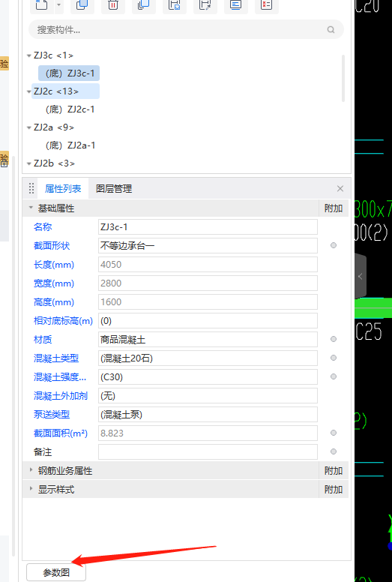This screenshot has width=392, height=582.
Task: Click the copy component icon
Action: tap(82, 4)
